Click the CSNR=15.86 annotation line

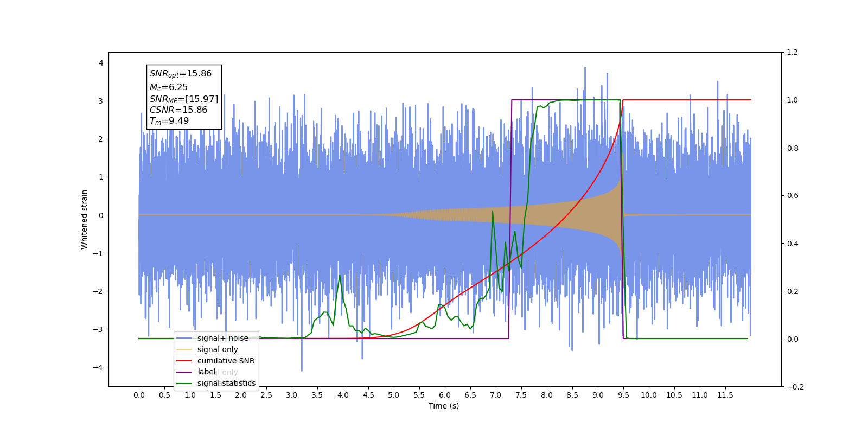[178, 110]
